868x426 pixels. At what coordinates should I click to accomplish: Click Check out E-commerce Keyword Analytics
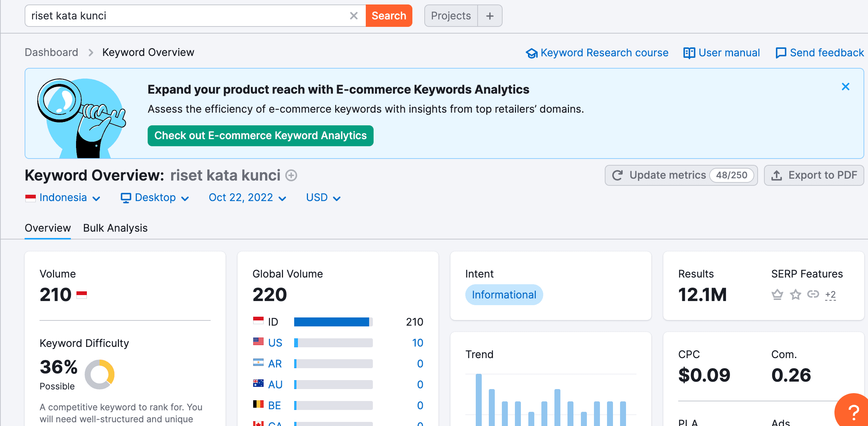(x=260, y=136)
